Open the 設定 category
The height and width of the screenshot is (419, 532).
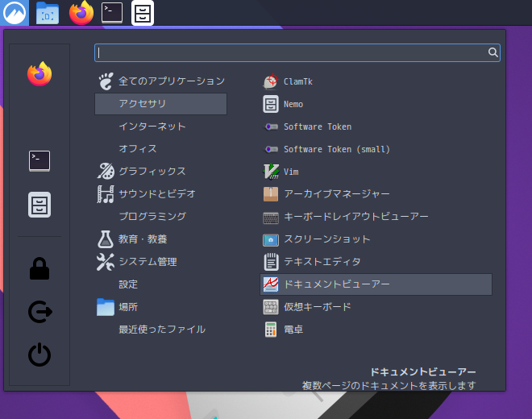pyautogui.click(x=161, y=284)
